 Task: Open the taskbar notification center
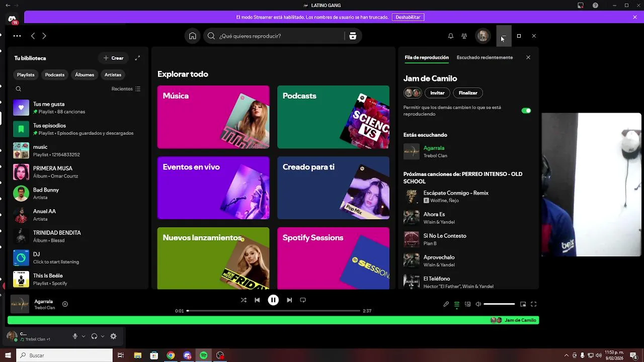pos(633,355)
